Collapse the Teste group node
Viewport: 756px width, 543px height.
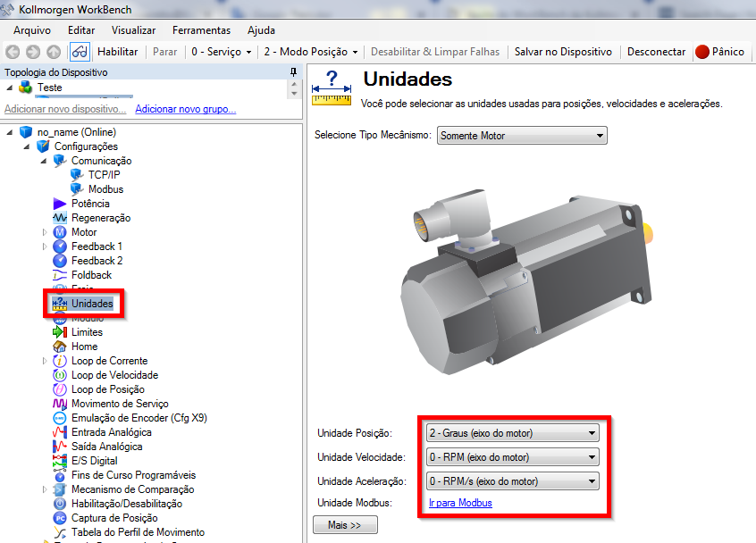coord(9,88)
